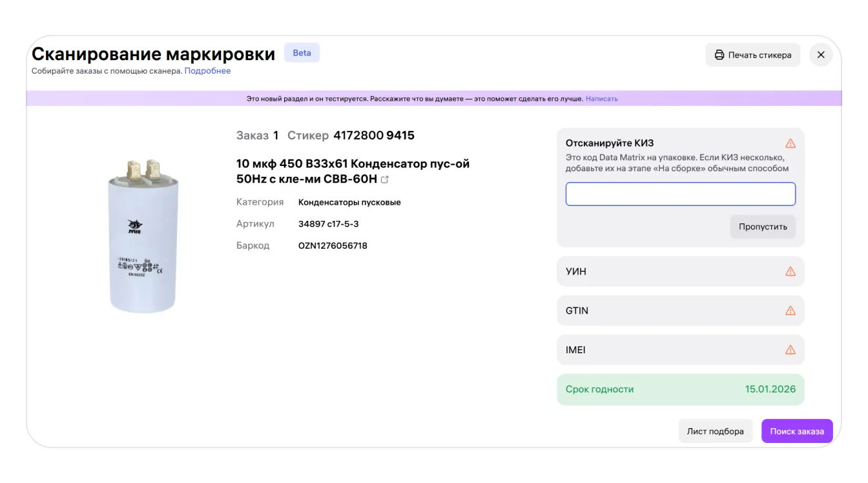Click the printer icon in Печать стикера
This screenshot has height=483, width=868.
[x=719, y=55]
